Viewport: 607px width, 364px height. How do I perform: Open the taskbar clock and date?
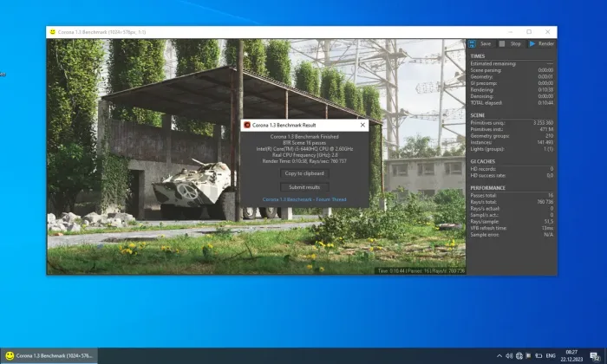point(571,355)
